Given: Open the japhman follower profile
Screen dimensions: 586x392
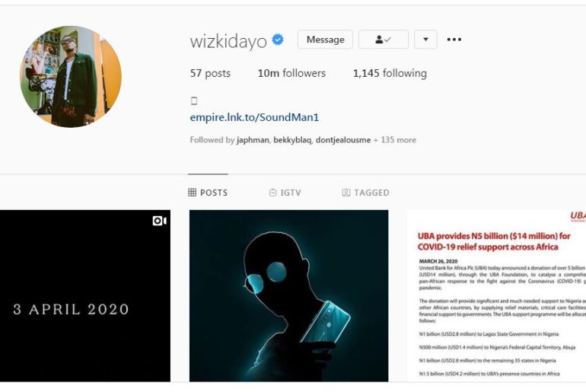Looking at the screenshot, I should tap(253, 140).
